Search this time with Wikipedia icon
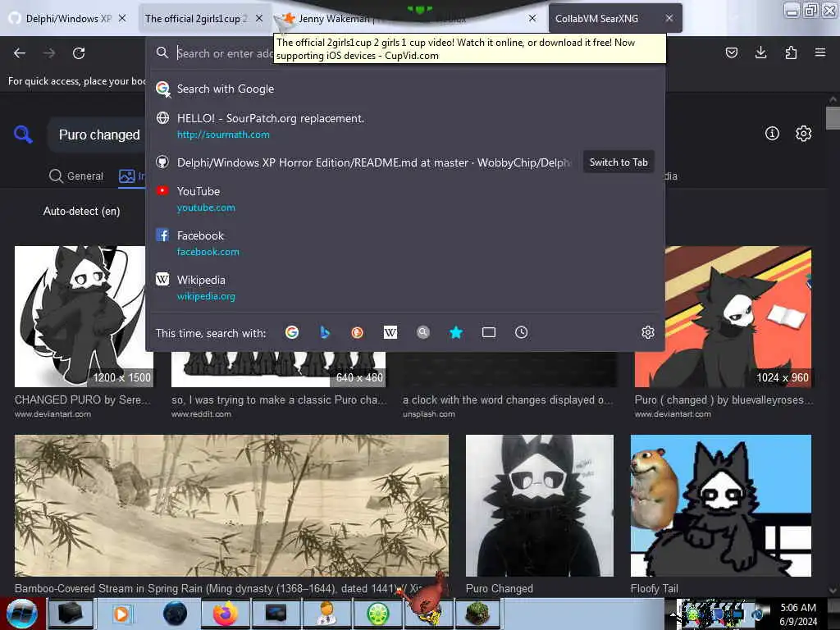 (x=390, y=333)
